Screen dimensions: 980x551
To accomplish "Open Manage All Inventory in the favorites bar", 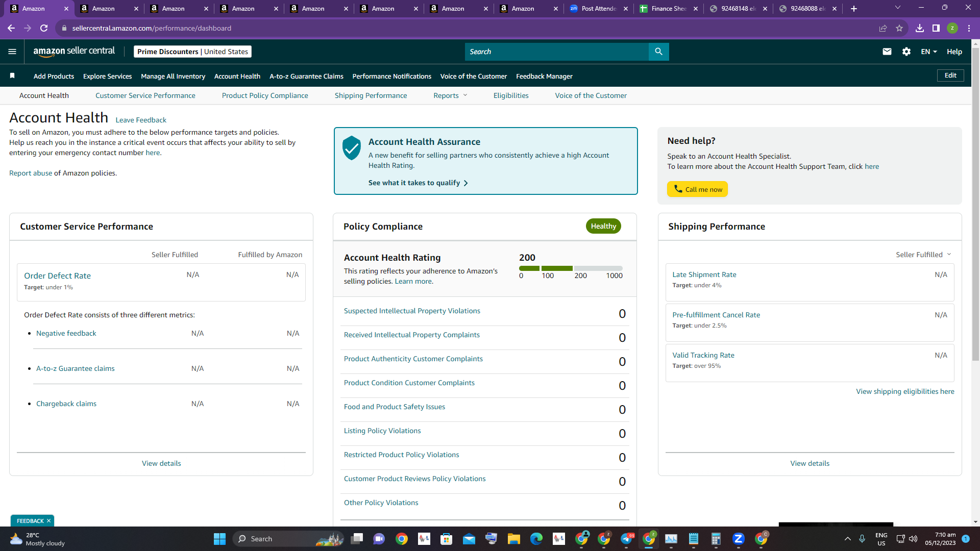I will [173, 76].
